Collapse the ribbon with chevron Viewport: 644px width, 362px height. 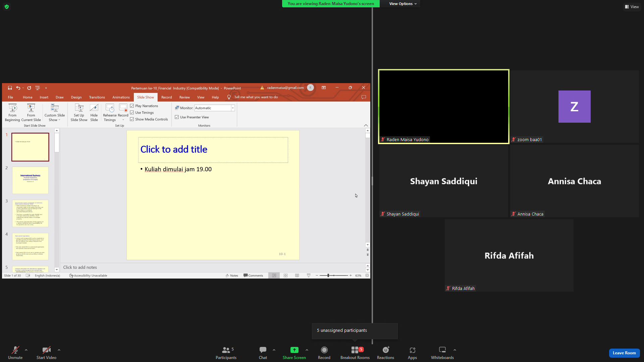366,125
